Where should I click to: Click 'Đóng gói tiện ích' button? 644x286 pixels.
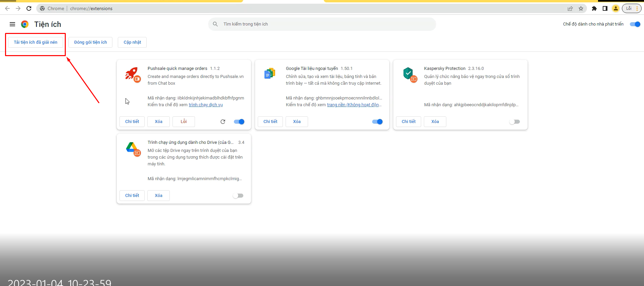[90, 42]
